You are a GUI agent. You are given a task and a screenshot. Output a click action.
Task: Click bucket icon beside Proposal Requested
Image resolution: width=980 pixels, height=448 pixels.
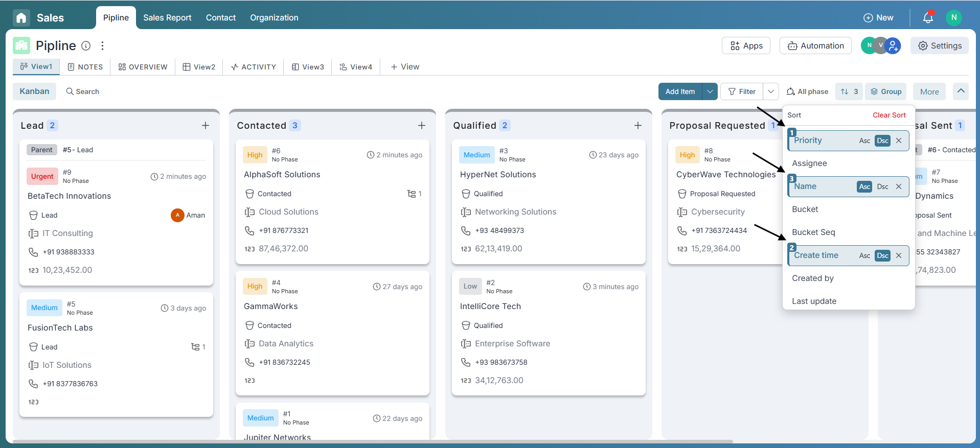tap(682, 194)
